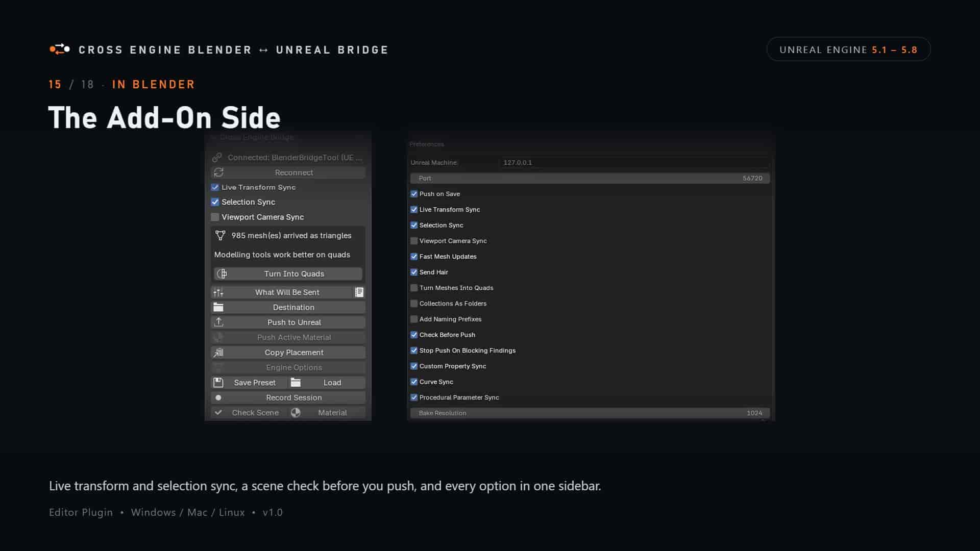Click the floppy disk icon on Save Preset
This screenshot has width=980, height=551.
(218, 383)
